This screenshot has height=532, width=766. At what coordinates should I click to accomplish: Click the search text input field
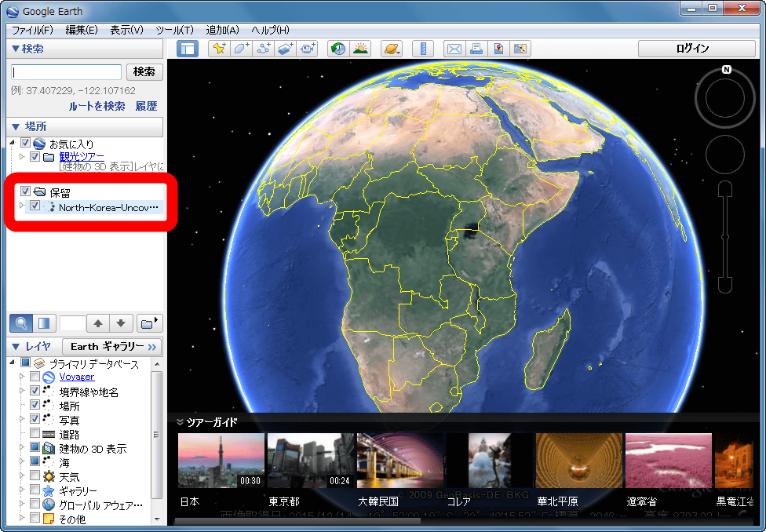[66, 72]
